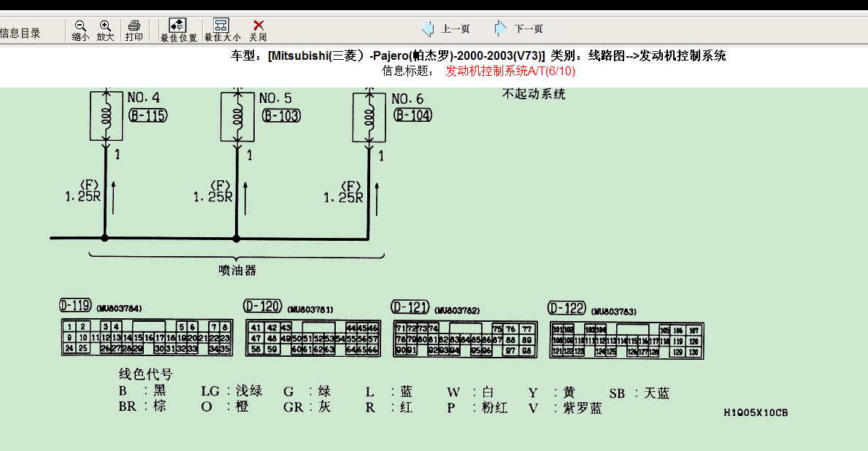
Task: Click the SB 天蓝 color code entry
Action: tap(640, 393)
